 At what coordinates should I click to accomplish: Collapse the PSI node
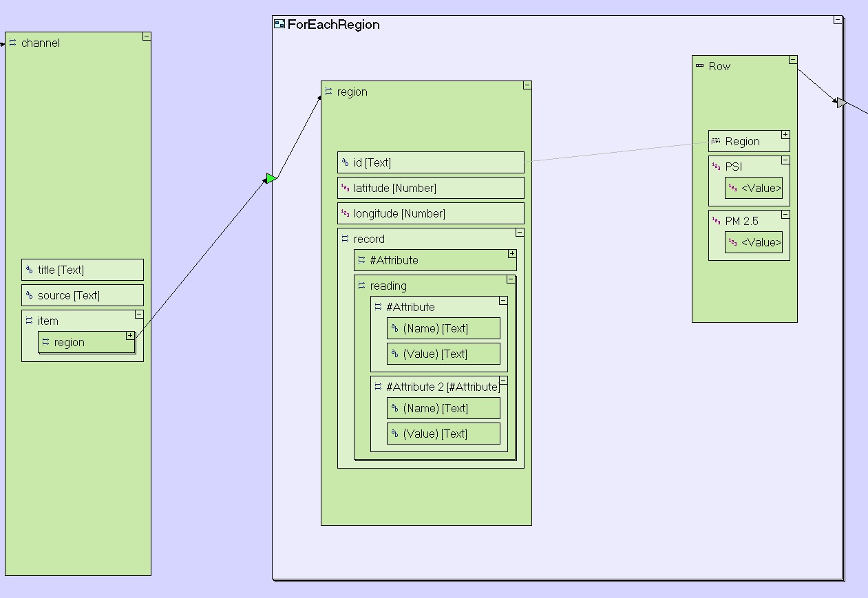[785, 160]
